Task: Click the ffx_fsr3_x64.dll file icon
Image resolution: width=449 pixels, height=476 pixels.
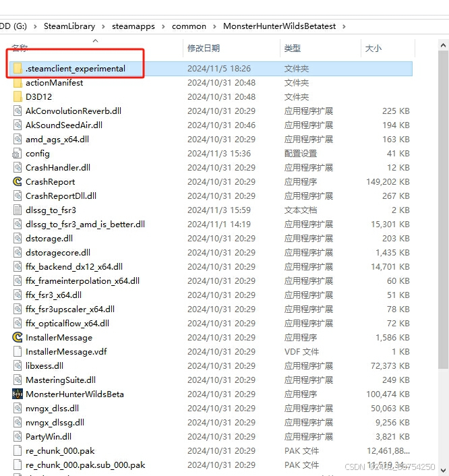Action: click(x=18, y=295)
